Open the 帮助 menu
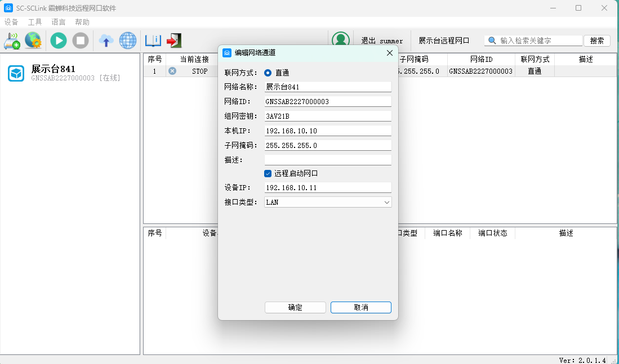619x364 pixels. (82, 22)
